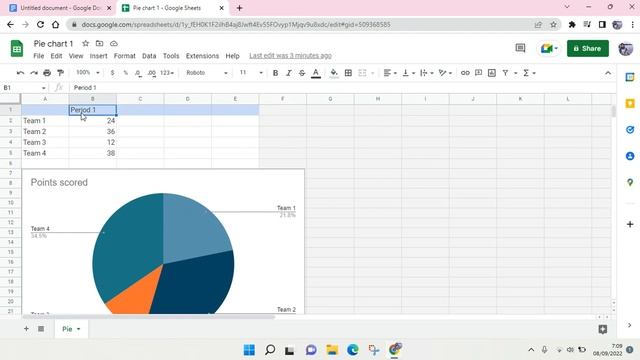Viewport: 640px width, 360px height.
Task: Click the Google Meet call button
Action: pyautogui.click(x=549, y=49)
